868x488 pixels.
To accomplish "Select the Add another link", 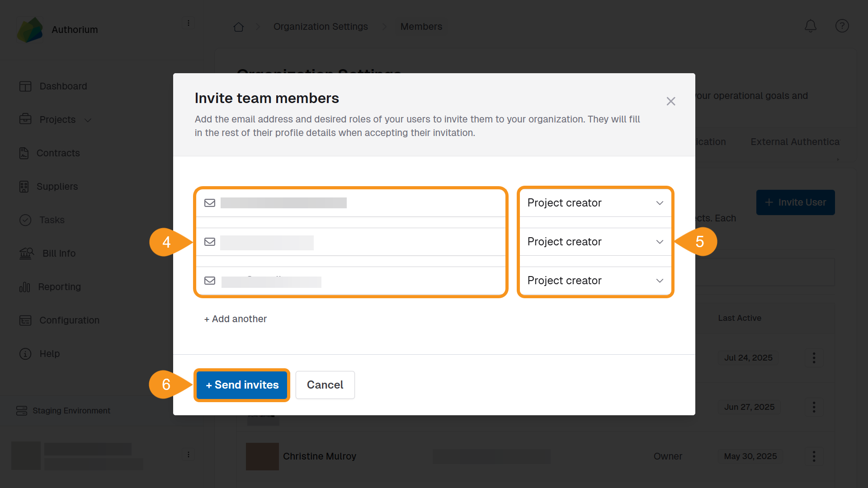I will pos(235,319).
